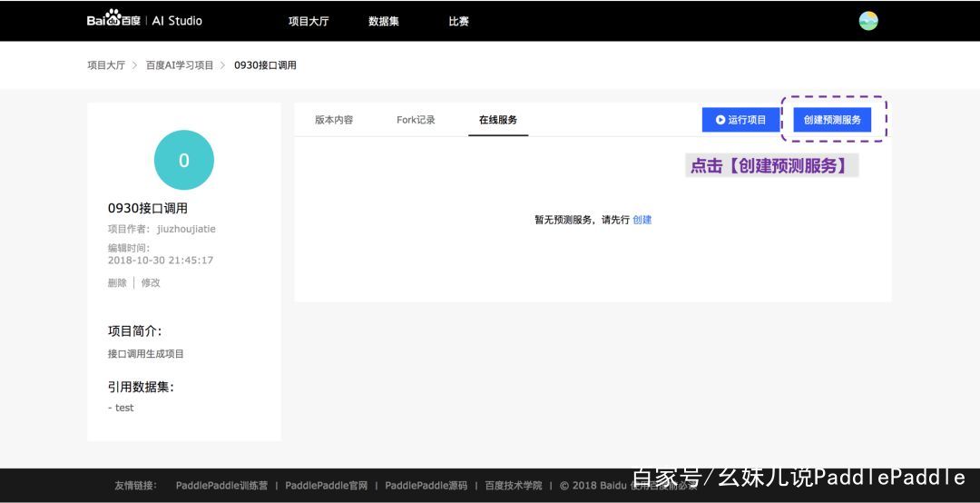Open 数据集 in the top navigation
Viewport: 980px width, 503px height.
tap(384, 21)
